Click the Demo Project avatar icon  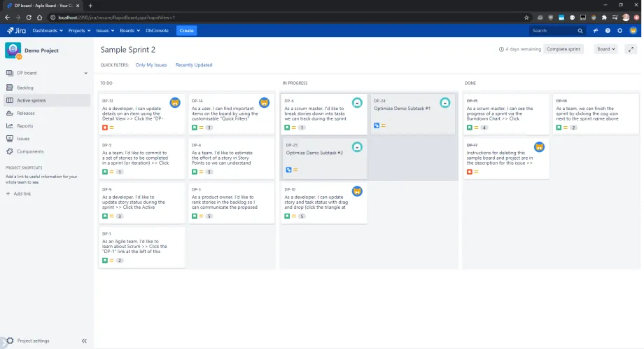[13, 50]
